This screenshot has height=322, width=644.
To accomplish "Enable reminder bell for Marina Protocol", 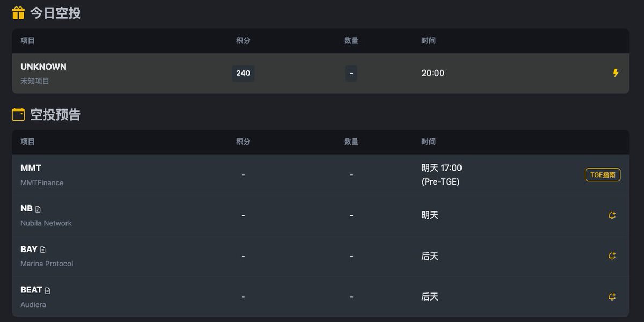I will pos(612,256).
